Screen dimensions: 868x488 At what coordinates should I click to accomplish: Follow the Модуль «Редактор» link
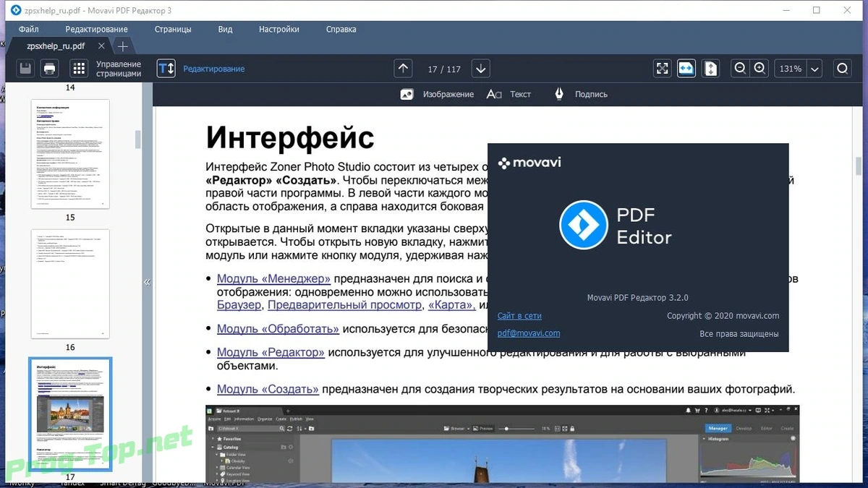[x=271, y=353]
